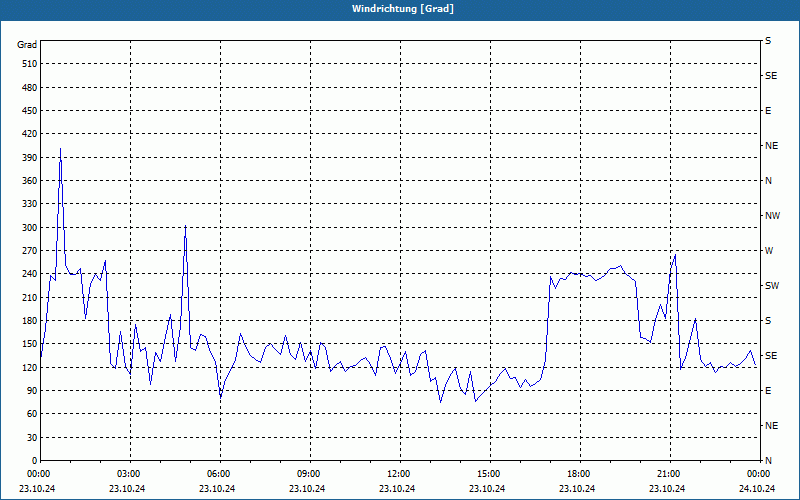Click the "09:00" time label
This screenshot has height=500, width=800.
[308, 474]
